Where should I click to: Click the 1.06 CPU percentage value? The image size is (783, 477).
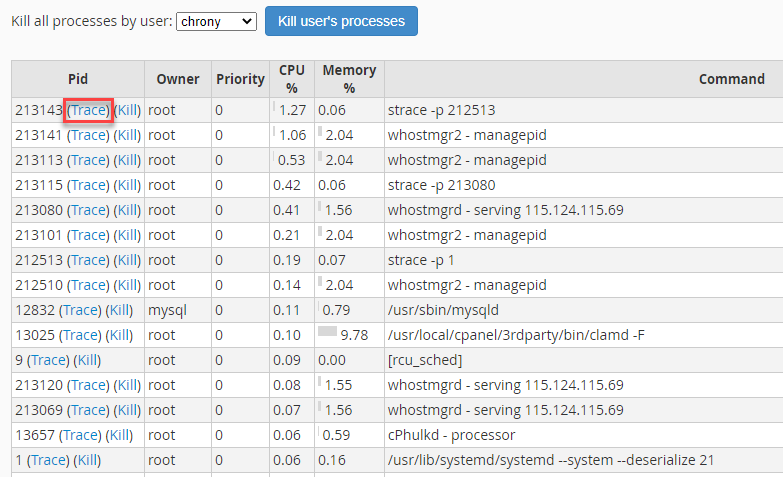(292, 135)
